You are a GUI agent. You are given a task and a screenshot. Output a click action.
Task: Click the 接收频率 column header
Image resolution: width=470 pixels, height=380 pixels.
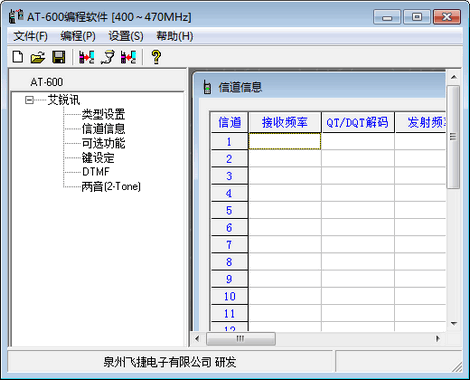tap(285, 122)
